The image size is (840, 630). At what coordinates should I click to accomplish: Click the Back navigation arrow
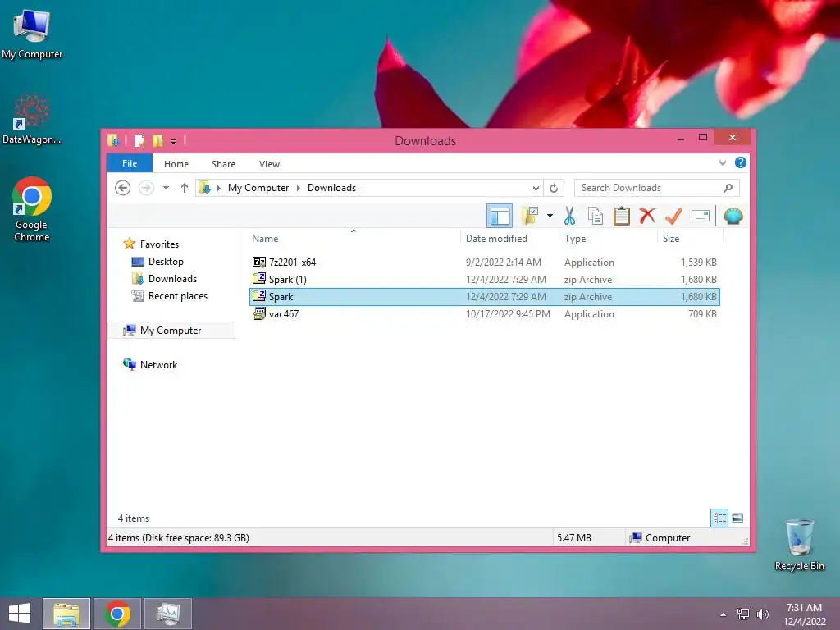(x=123, y=188)
